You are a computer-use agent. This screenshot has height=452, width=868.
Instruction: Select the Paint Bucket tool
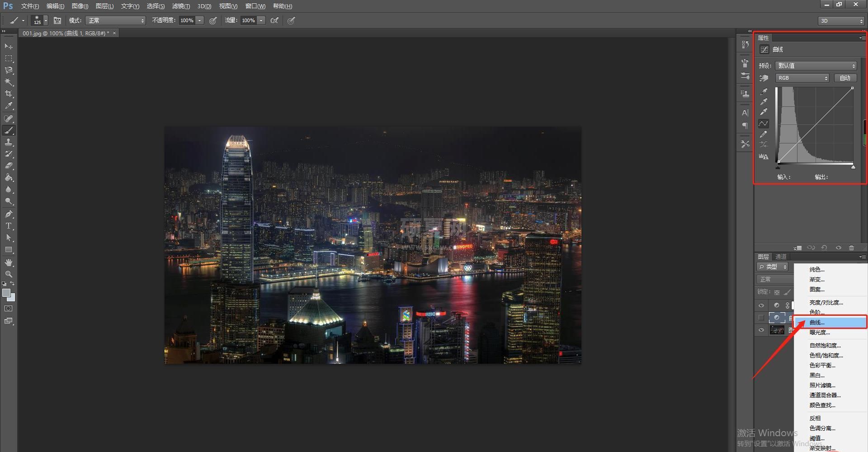pyautogui.click(x=9, y=177)
